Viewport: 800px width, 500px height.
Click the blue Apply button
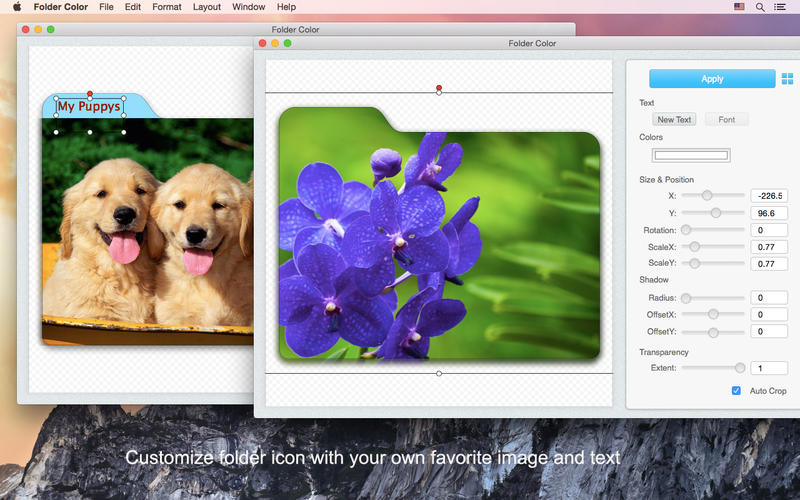point(712,79)
